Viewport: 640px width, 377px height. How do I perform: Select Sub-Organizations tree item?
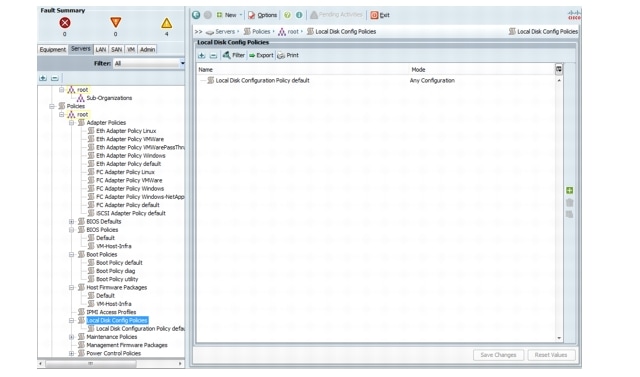click(x=109, y=98)
